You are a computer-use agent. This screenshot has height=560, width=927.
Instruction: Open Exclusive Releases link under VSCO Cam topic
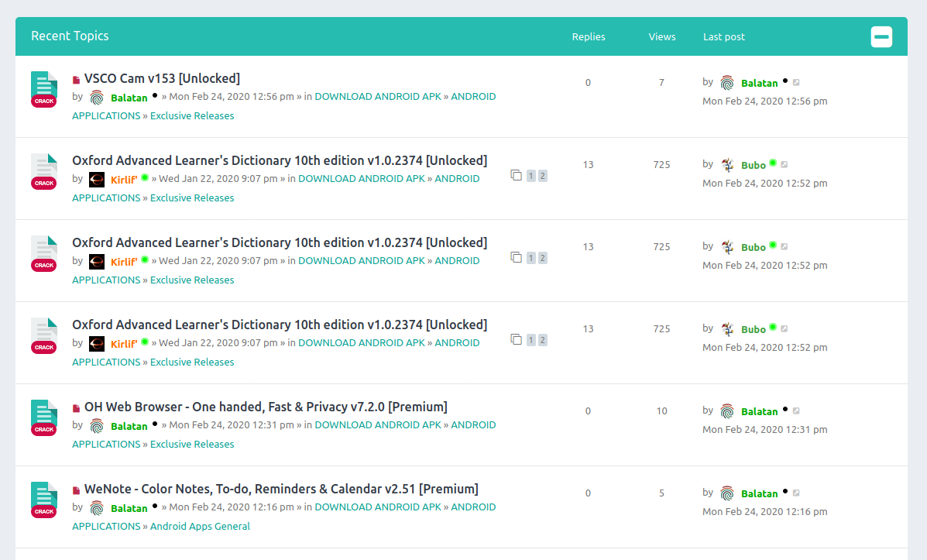[x=192, y=116]
